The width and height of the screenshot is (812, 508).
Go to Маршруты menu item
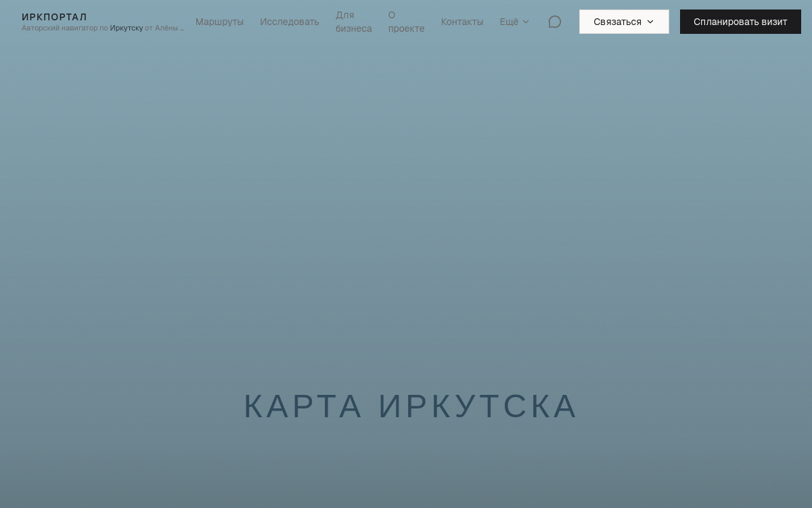point(219,22)
